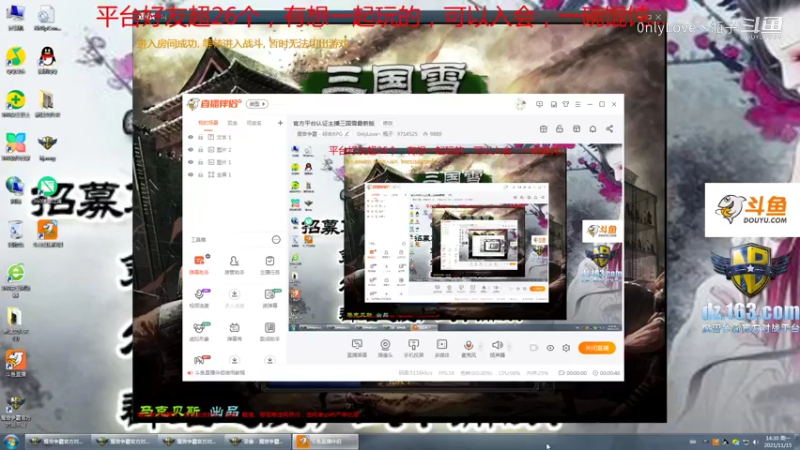The width and height of the screenshot is (800, 450).
Task: Open the 视频连麦 video co-stream tool
Action: pyautogui.click(x=199, y=298)
